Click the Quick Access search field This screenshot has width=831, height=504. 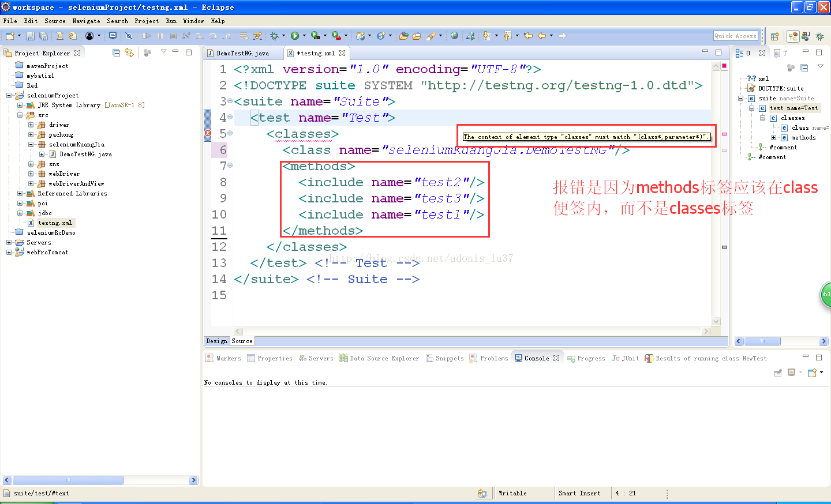point(735,36)
